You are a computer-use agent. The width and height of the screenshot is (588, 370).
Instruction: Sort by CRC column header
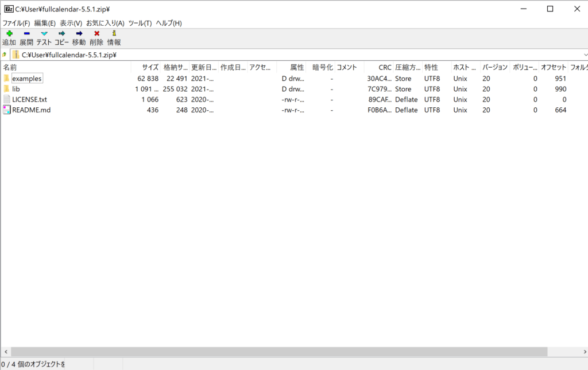point(378,68)
